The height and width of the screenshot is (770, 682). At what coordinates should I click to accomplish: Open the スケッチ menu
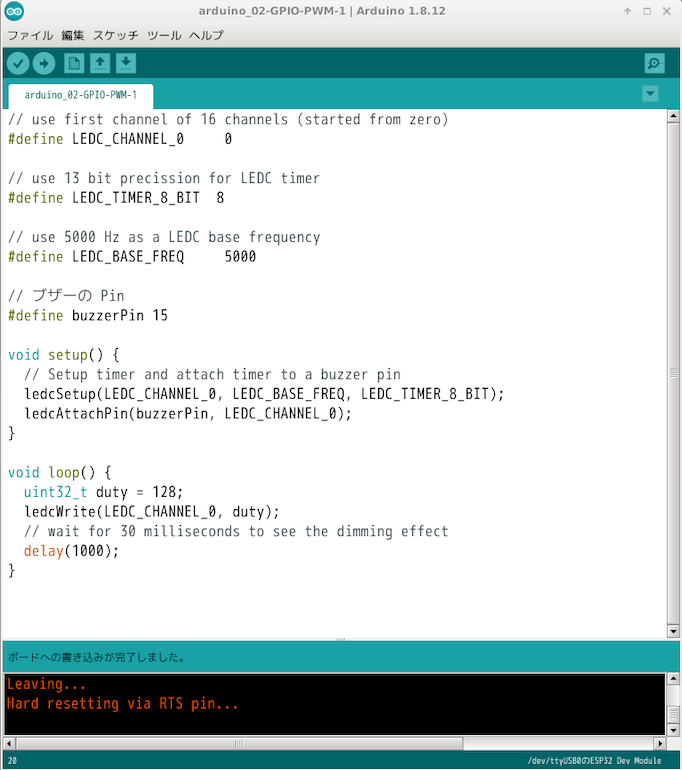tap(116, 35)
